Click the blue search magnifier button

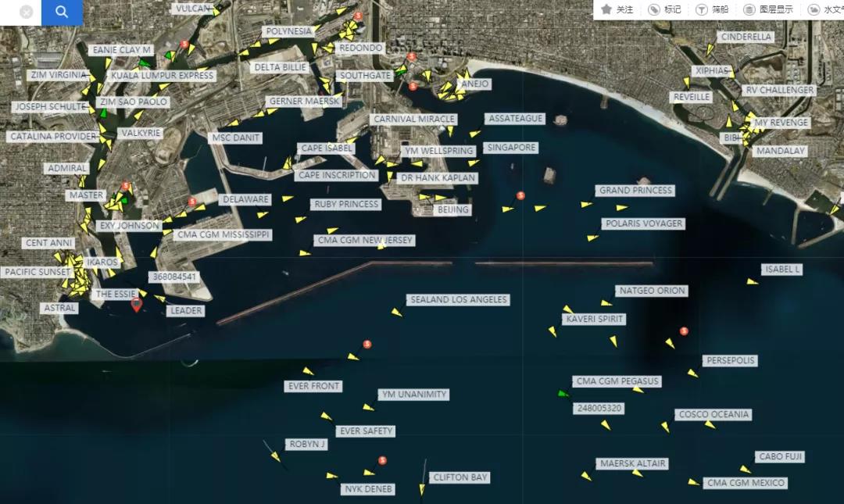tap(62, 12)
